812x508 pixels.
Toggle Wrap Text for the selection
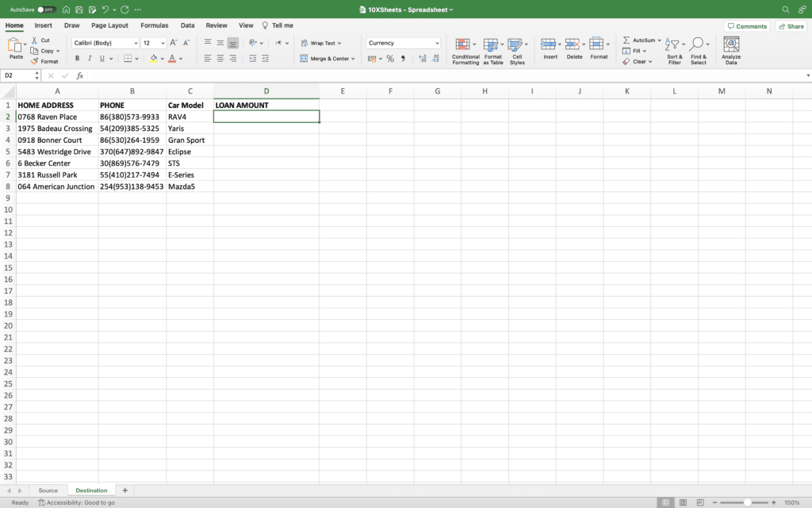320,43
